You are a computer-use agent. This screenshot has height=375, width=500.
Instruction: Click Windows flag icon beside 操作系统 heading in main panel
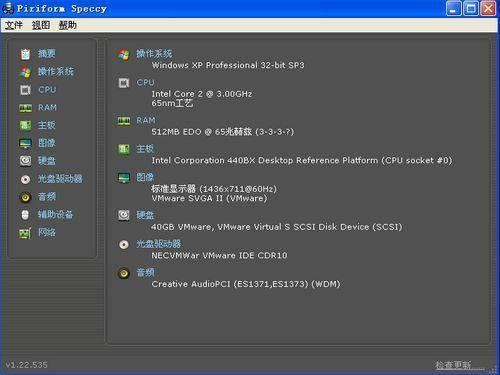click(124, 55)
